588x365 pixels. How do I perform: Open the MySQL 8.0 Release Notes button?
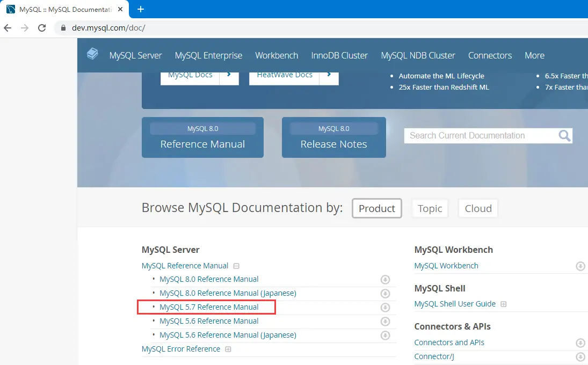coord(333,137)
